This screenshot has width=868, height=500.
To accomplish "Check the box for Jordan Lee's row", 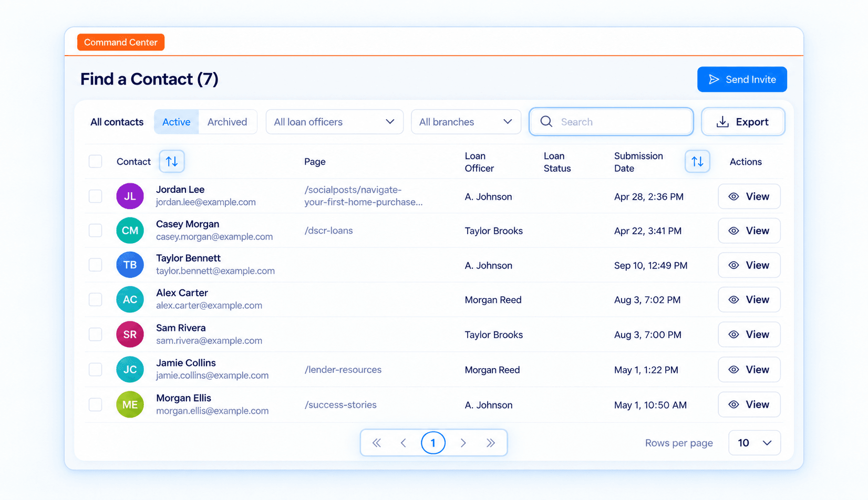I will coord(95,196).
